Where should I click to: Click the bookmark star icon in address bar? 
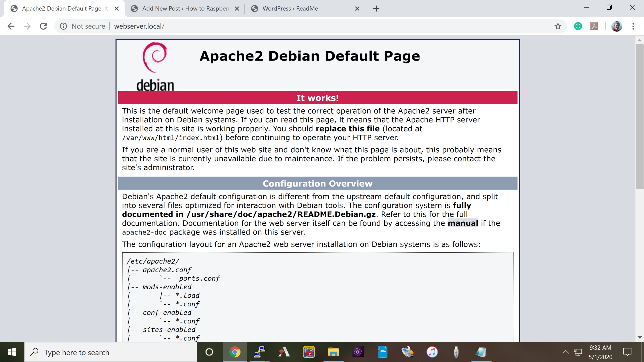pyautogui.click(x=558, y=26)
